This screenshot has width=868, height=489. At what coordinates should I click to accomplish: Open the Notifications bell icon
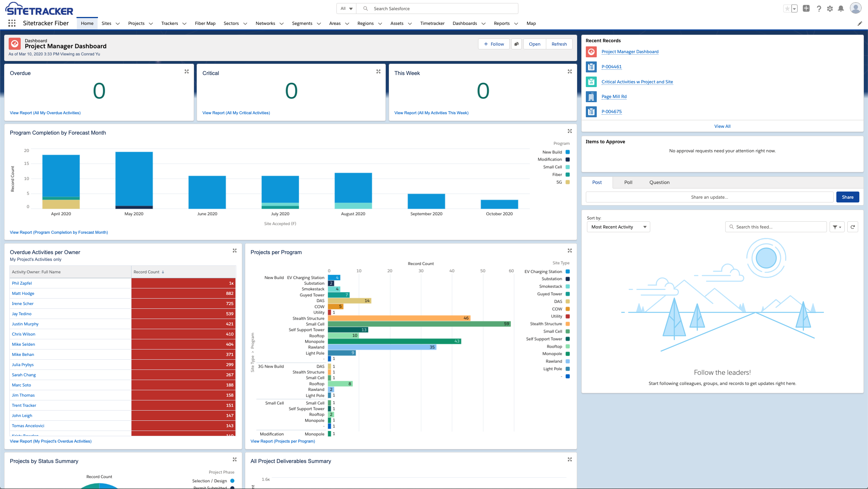coord(841,9)
